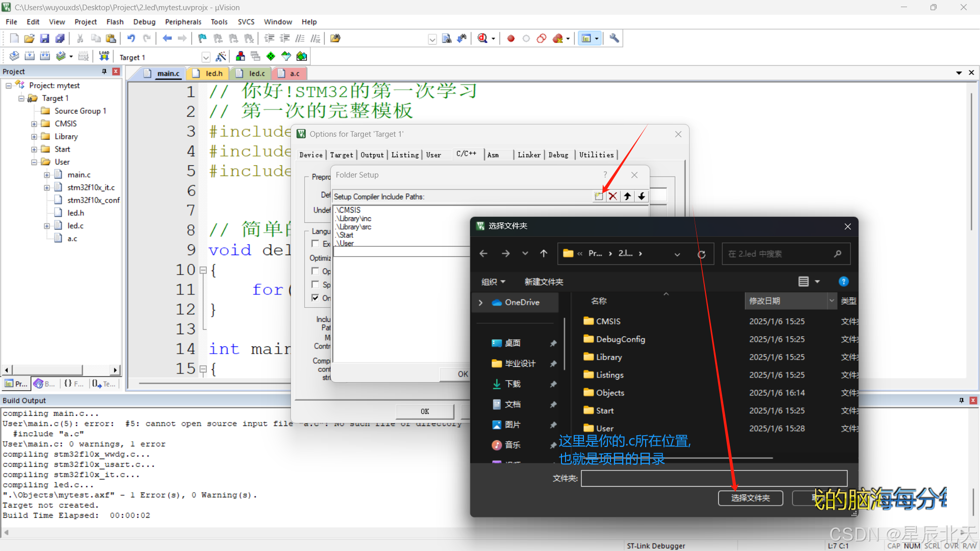Screen dimensions: 980x551
Task: Enable the Op checkbox under Optimization
Action: click(x=315, y=271)
